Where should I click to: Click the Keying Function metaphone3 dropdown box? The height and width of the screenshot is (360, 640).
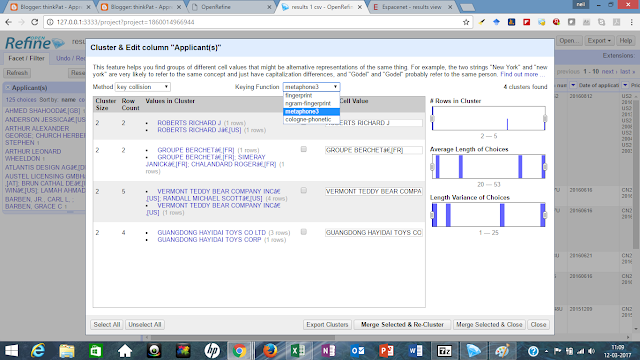[311, 87]
